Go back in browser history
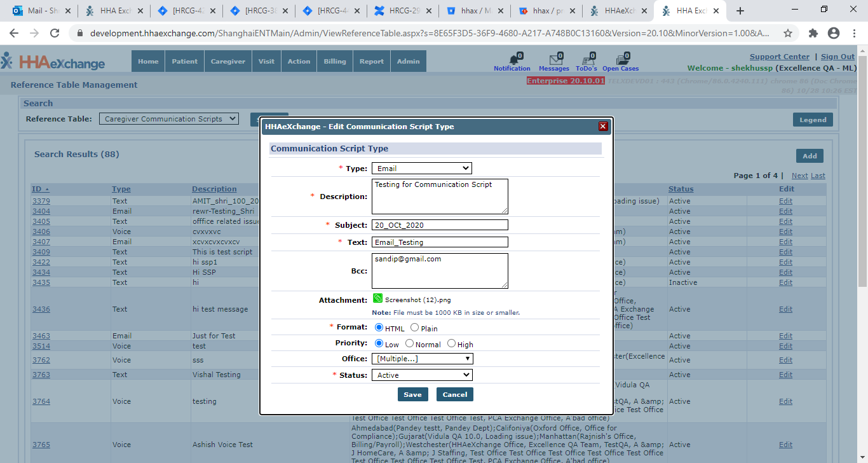This screenshot has height=463, width=868. point(14,34)
